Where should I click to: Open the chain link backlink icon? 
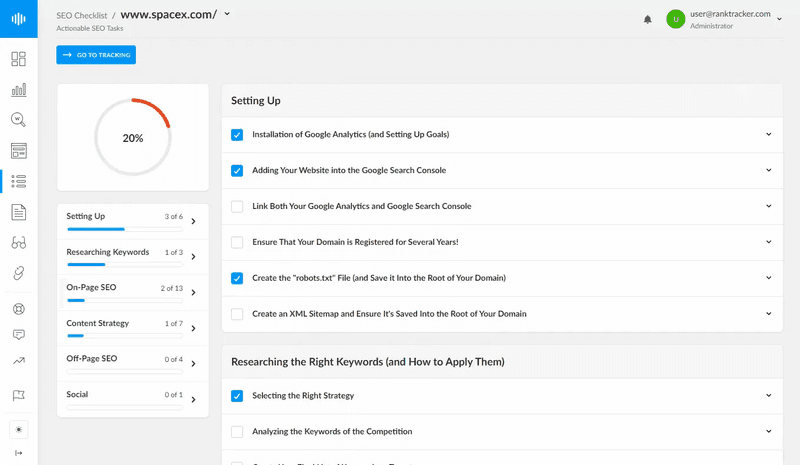[x=18, y=273]
